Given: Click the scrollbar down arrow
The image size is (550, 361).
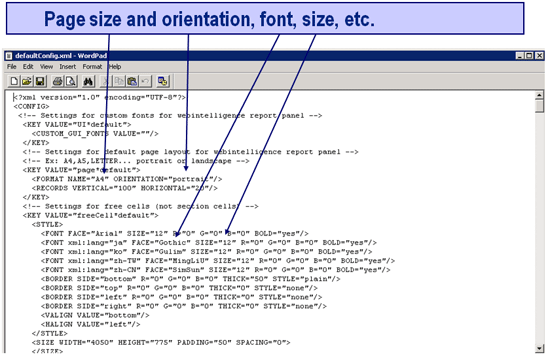Looking at the screenshot, I should point(539,348).
